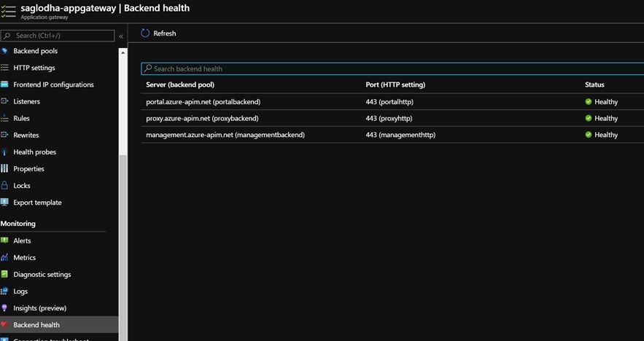Image resolution: width=644 pixels, height=341 pixels.
Task: Click the Alerts icon
Action: (x=4, y=240)
